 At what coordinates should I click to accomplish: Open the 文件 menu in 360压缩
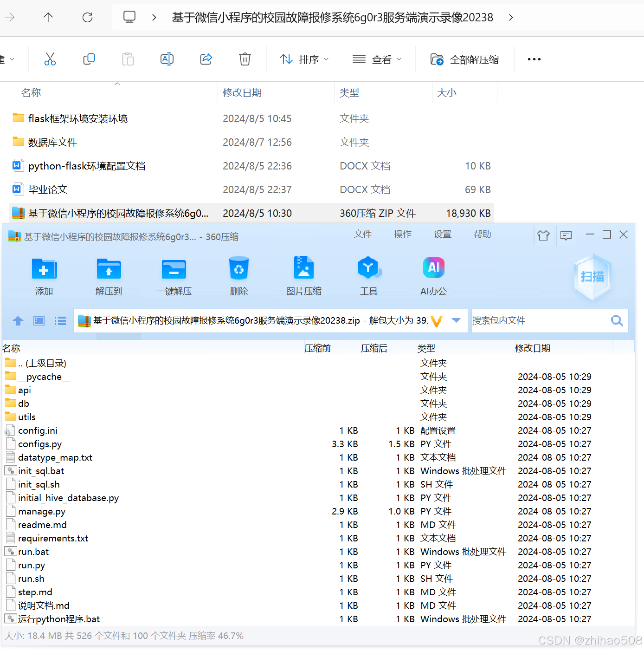pyautogui.click(x=363, y=234)
